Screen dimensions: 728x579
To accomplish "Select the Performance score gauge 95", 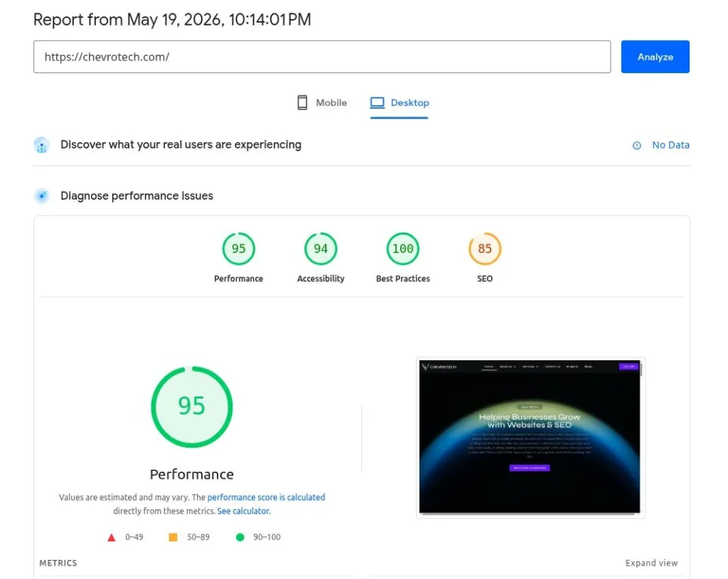I will point(239,249).
